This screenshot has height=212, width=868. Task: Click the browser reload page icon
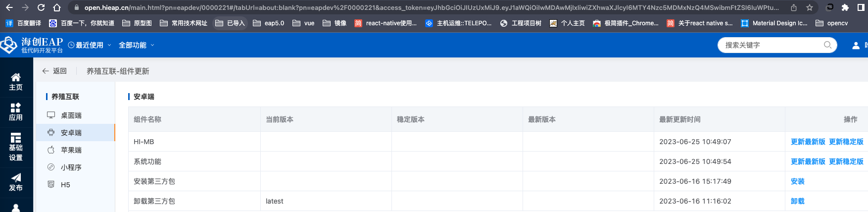click(41, 7)
